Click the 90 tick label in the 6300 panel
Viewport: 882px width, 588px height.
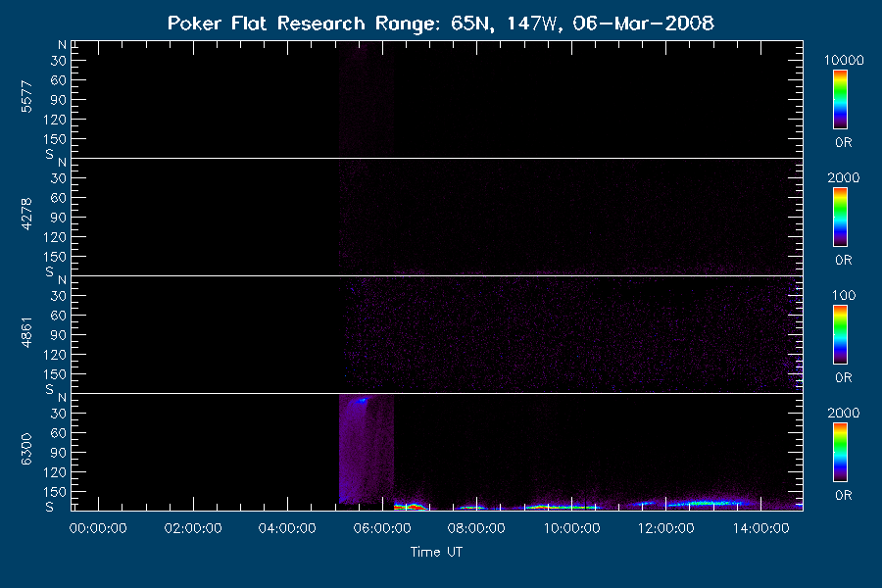click(59, 453)
